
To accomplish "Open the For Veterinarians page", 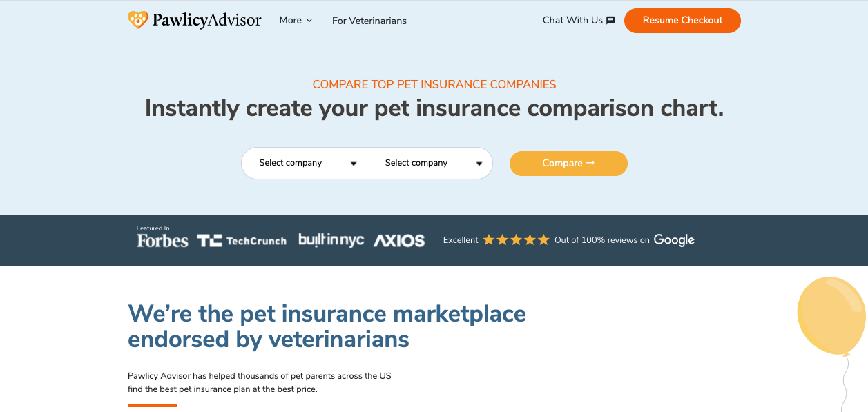I will [369, 21].
